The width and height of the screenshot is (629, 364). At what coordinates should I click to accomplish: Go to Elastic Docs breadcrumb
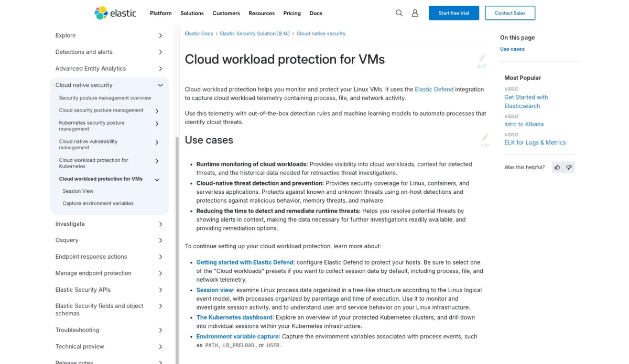199,34
